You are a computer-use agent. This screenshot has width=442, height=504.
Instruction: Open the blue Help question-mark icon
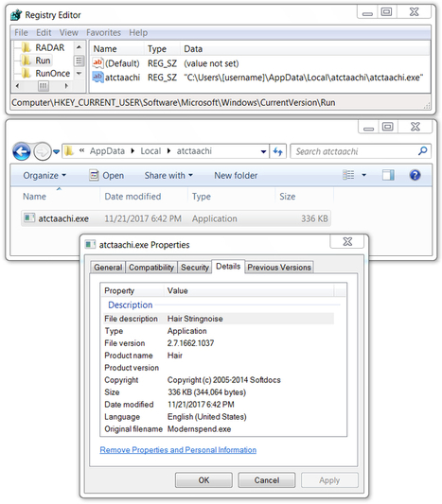pos(415,175)
